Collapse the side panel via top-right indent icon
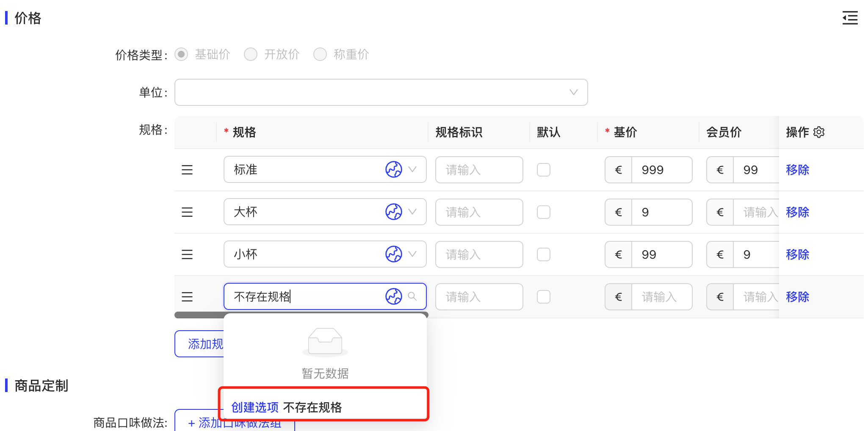868x431 pixels. point(850,18)
